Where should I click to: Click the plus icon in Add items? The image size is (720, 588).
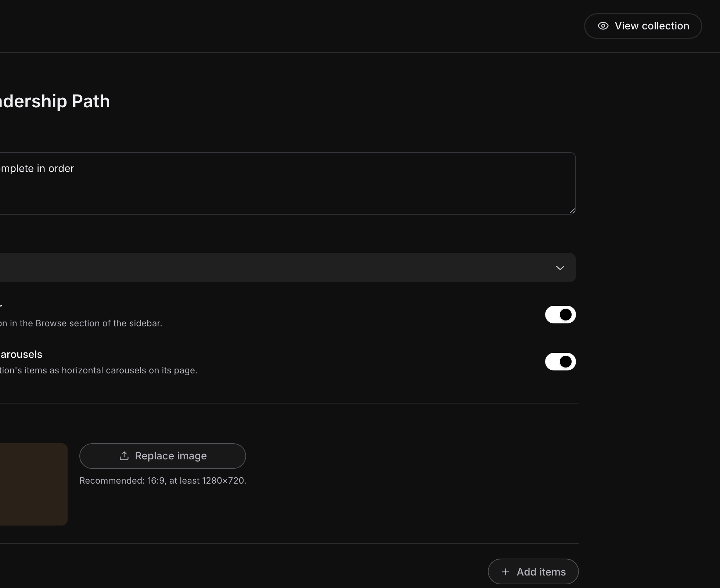pos(505,572)
